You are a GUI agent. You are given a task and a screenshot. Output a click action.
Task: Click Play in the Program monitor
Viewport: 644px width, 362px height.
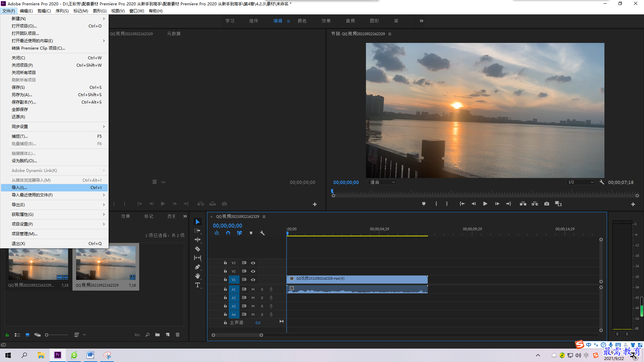coord(485,204)
